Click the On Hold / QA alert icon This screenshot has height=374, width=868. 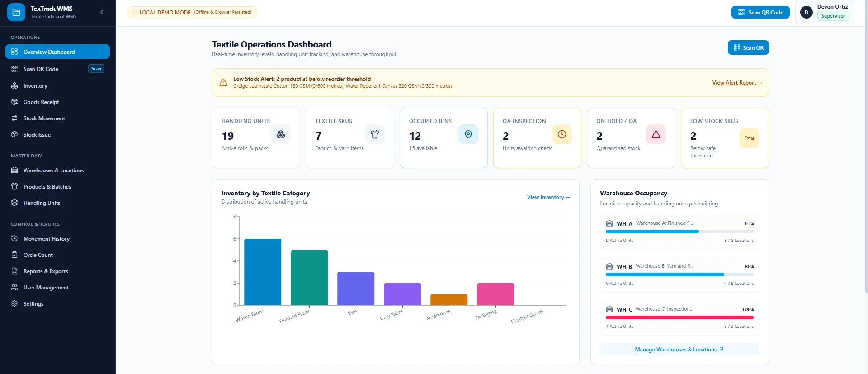[x=656, y=134]
